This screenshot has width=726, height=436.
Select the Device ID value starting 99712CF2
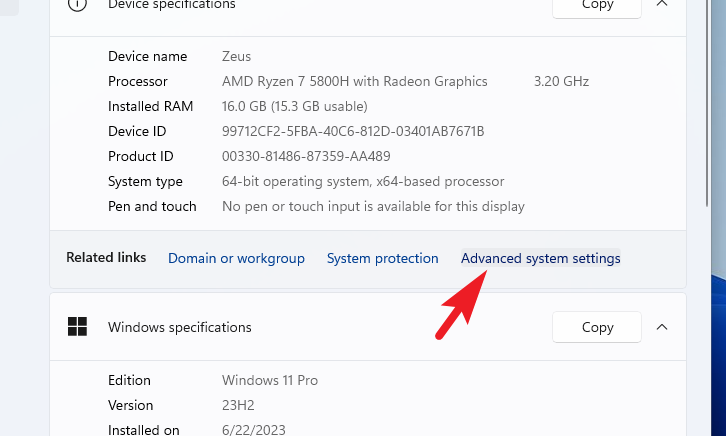(353, 131)
